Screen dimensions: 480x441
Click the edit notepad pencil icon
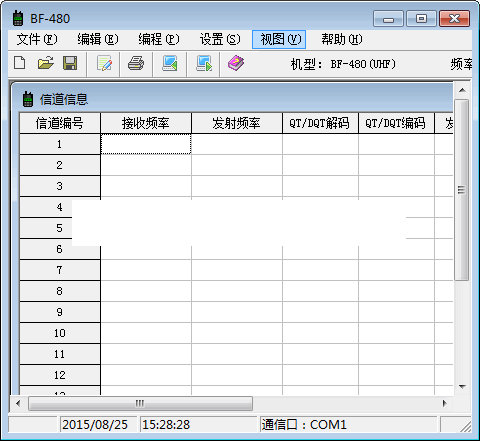(104, 64)
